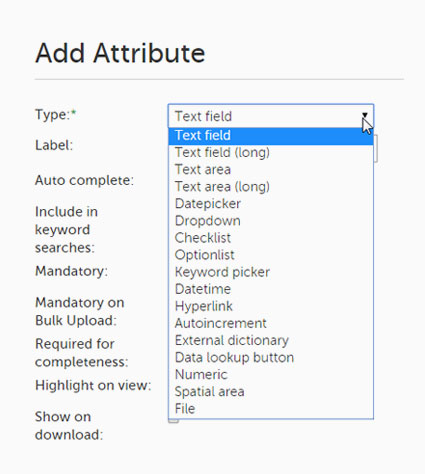Select Text area from the list
The image size is (425, 474).
coord(271,170)
